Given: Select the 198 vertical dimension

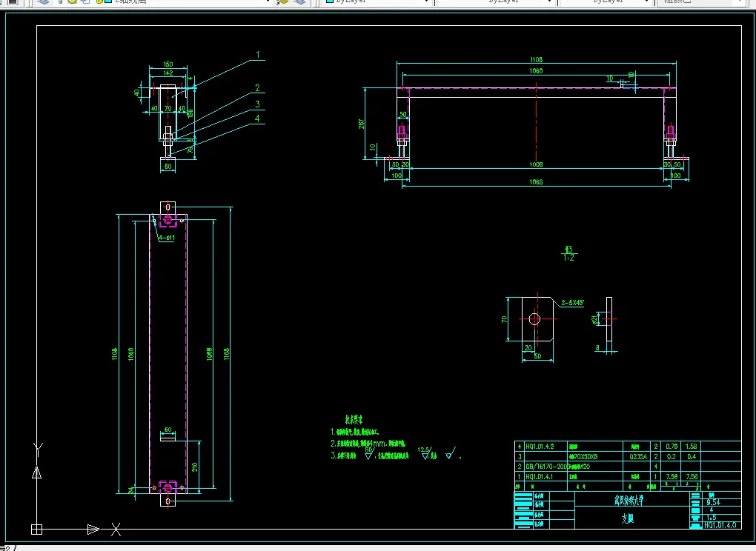Looking at the screenshot, I should [190, 113].
